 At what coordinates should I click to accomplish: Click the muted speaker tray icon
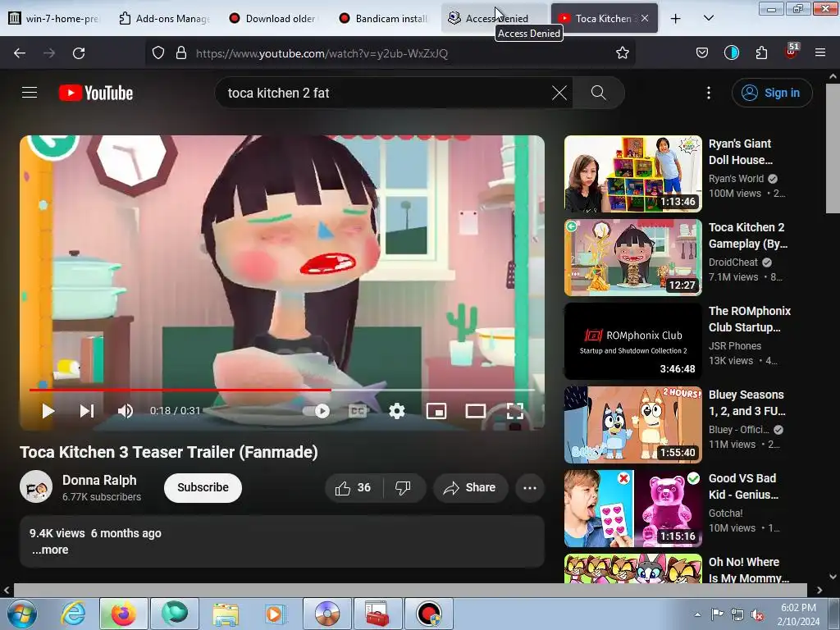click(757, 614)
